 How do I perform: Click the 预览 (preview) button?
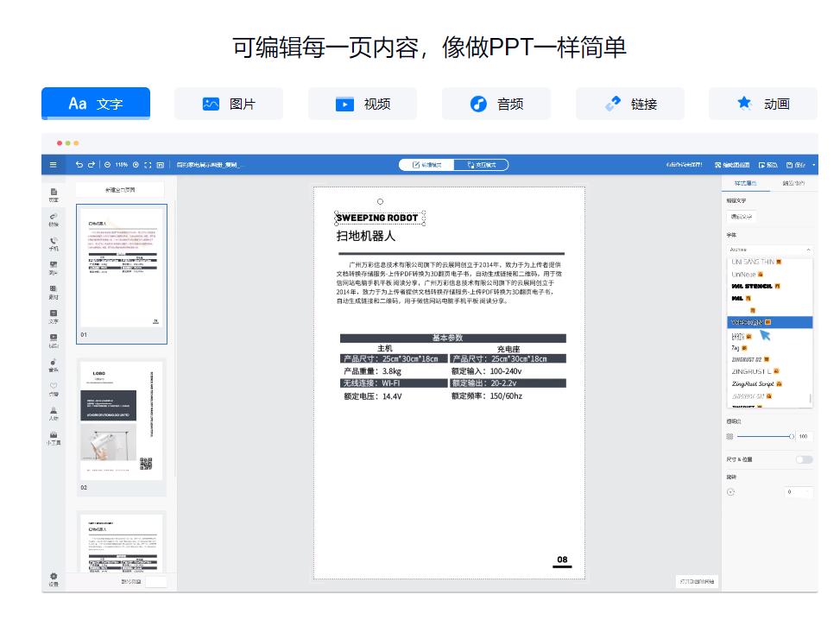coord(768,164)
